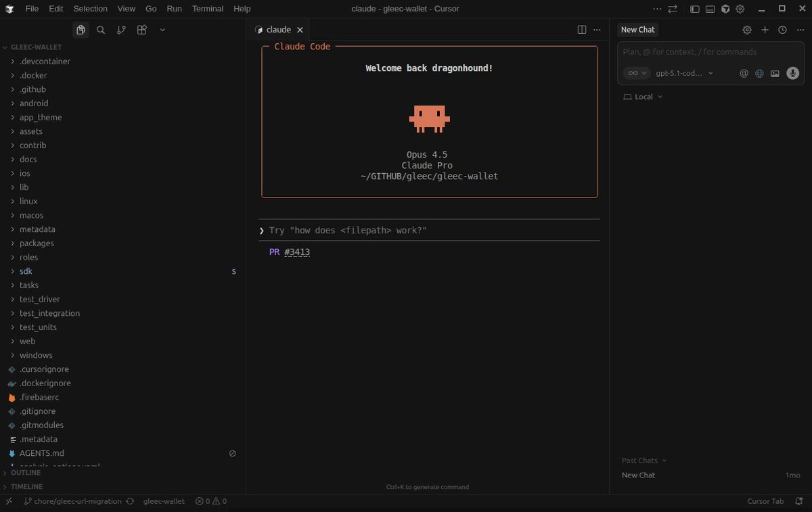Open the File menu
The height and width of the screenshot is (512, 812).
[32, 9]
